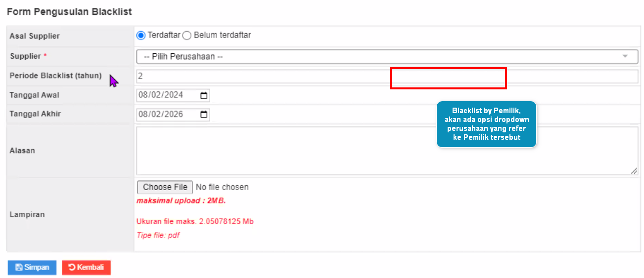Screen dimensions: 644x278
Task: Click the Kembali back button
Action: click(86, 268)
